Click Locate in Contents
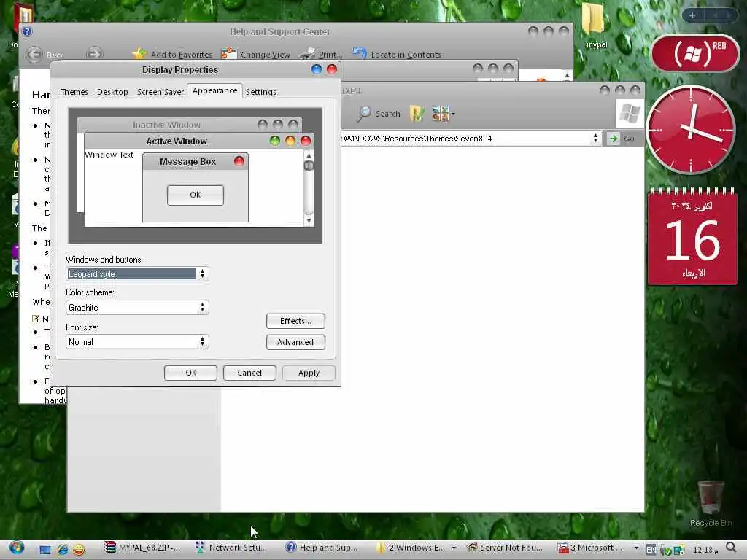This screenshot has height=560, width=747. pos(397,54)
